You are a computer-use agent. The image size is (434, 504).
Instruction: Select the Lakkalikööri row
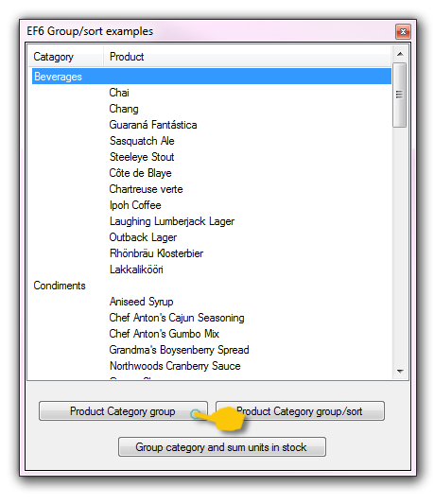click(x=212, y=269)
